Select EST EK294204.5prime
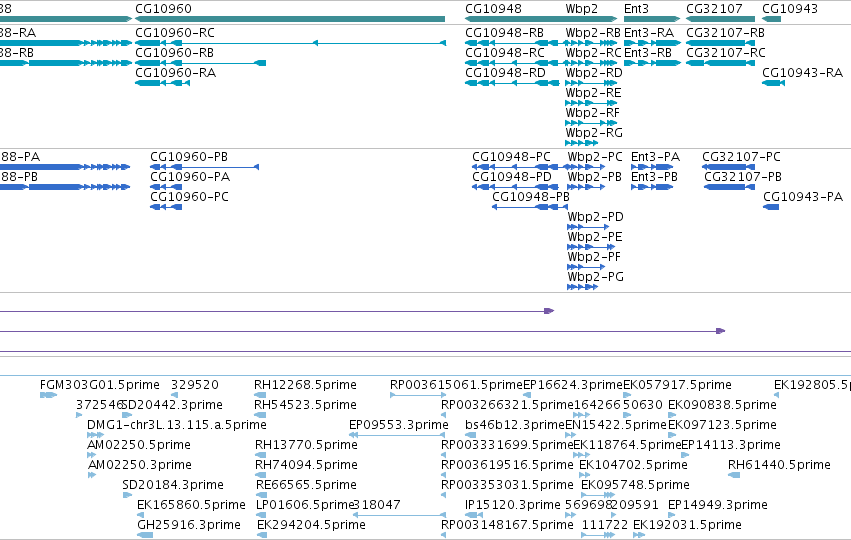This screenshot has height=540, width=851. tap(311, 525)
